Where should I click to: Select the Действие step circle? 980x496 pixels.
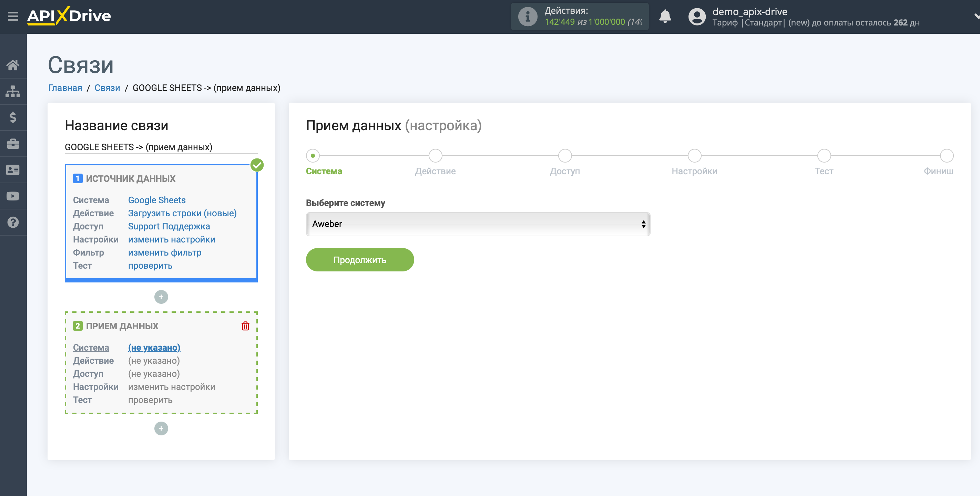pyautogui.click(x=435, y=156)
